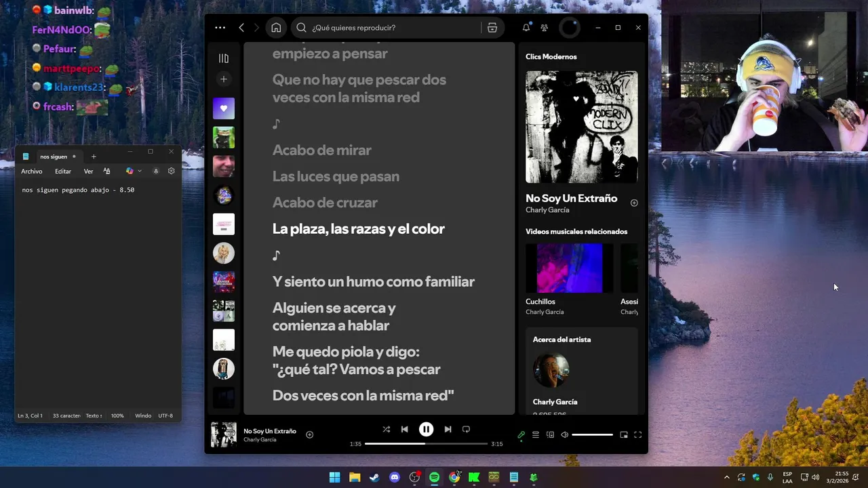Open Discord from the taskbar
868x488 pixels.
tap(395, 477)
